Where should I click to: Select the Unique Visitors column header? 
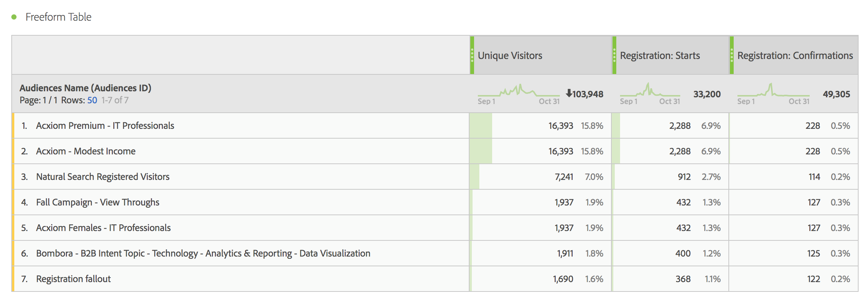(x=510, y=56)
